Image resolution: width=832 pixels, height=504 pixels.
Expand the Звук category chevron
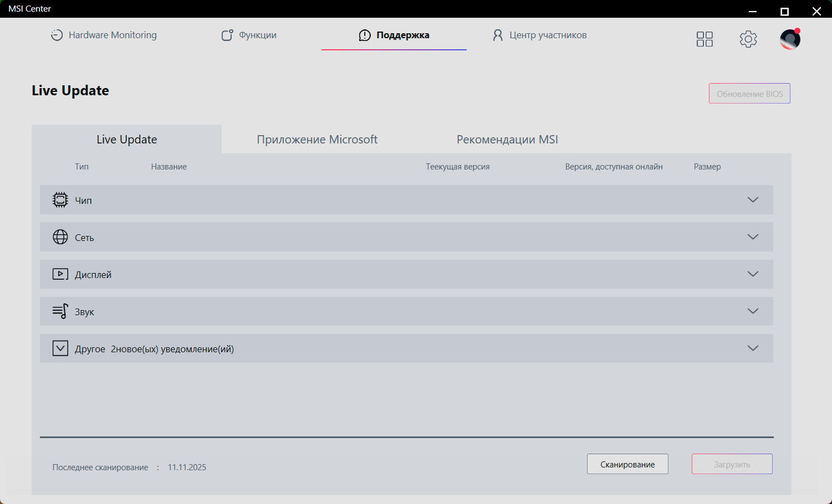[x=753, y=311]
